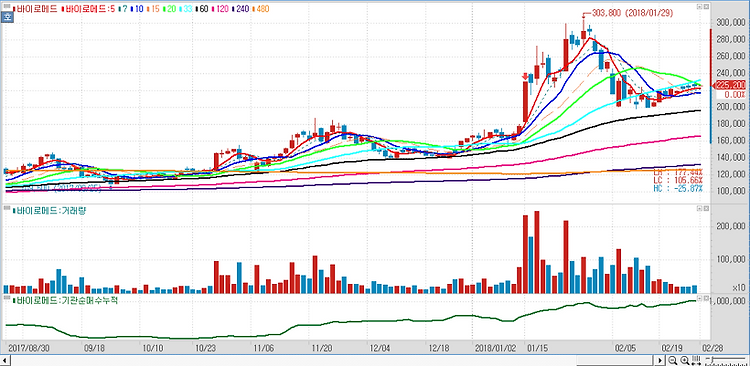This screenshot has width=750, height=366.
Task: Click the 02/28 date on the time axis
Action: pyautogui.click(x=712, y=348)
